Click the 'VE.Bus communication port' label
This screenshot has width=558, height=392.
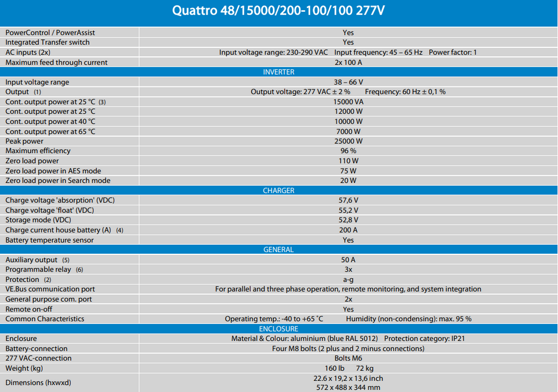pyautogui.click(x=50, y=289)
